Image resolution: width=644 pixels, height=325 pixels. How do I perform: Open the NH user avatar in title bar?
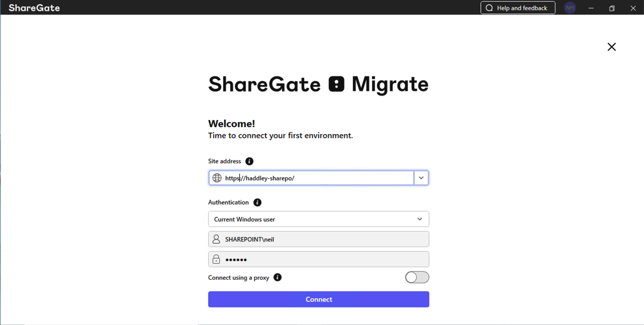click(x=570, y=8)
